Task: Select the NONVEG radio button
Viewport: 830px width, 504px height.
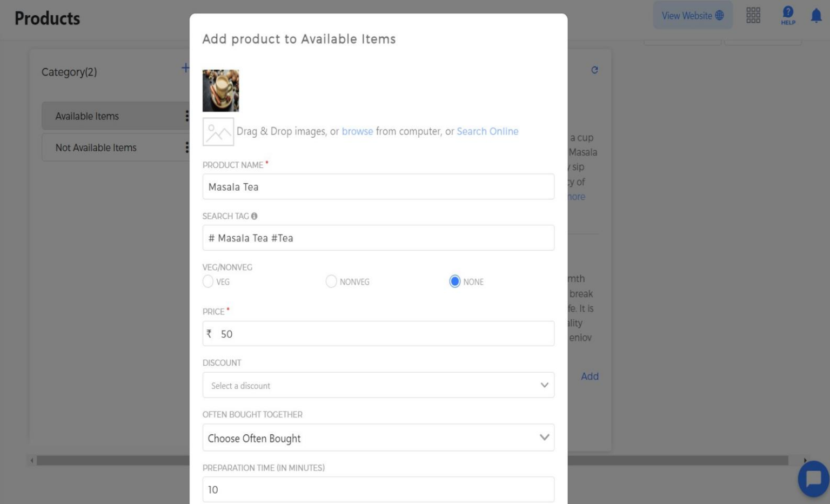Action: point(330,281)
